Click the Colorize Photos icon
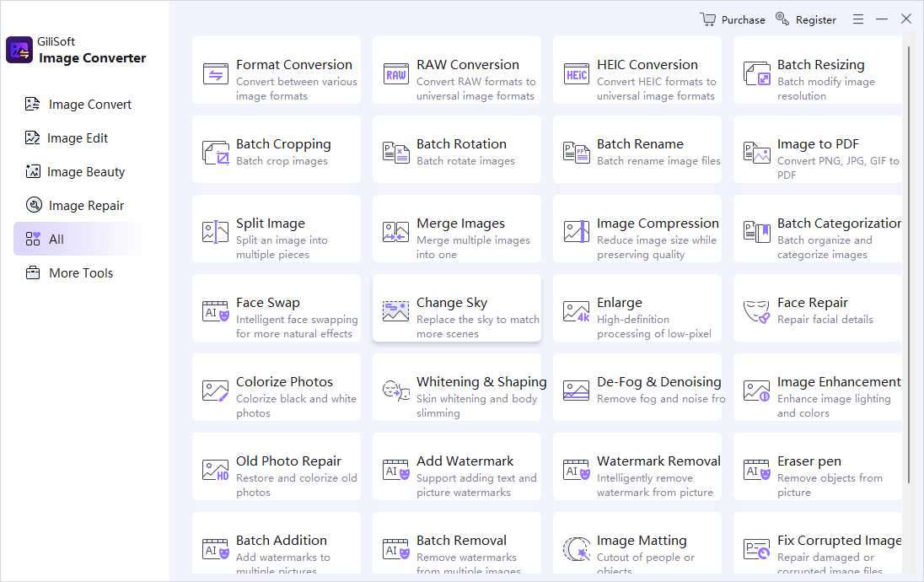 point(216,391)
